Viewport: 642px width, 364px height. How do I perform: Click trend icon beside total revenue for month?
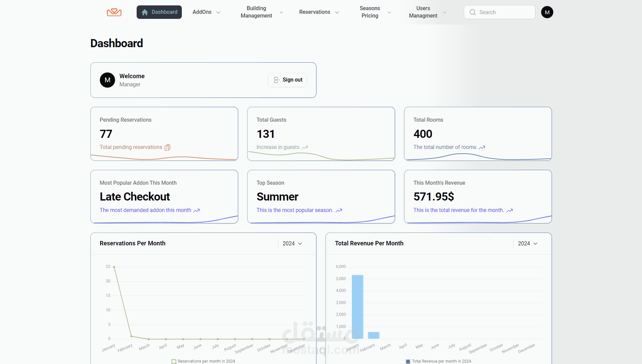[509, 210]
